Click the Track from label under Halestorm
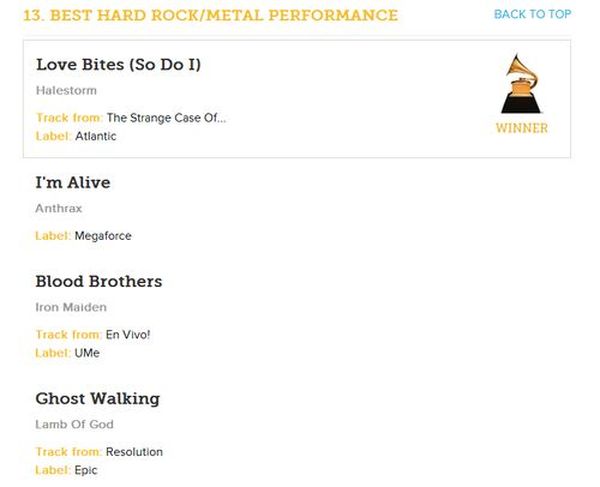 click(x=69, y=118)
